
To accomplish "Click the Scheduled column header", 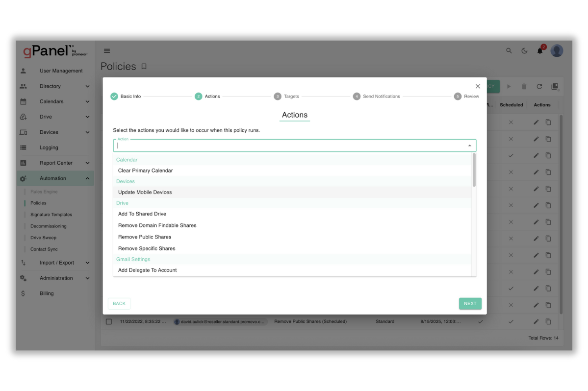I will point(511,105).
